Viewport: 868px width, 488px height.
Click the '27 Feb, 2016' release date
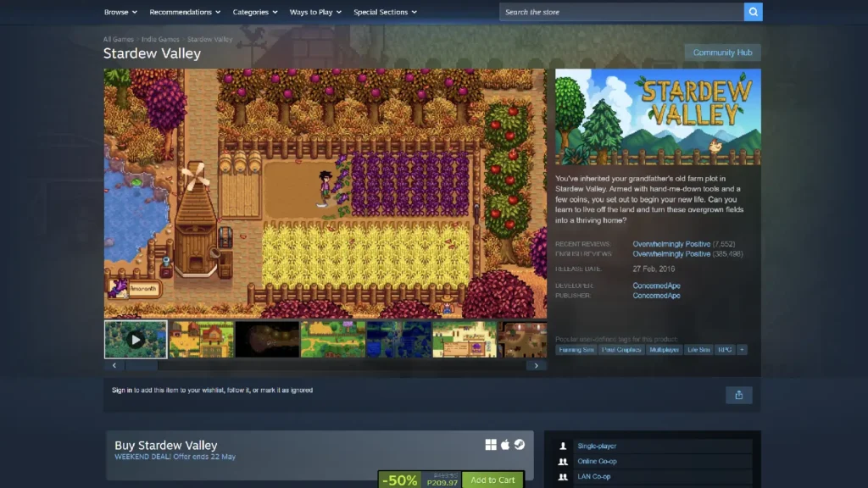(x=654, y=269)
